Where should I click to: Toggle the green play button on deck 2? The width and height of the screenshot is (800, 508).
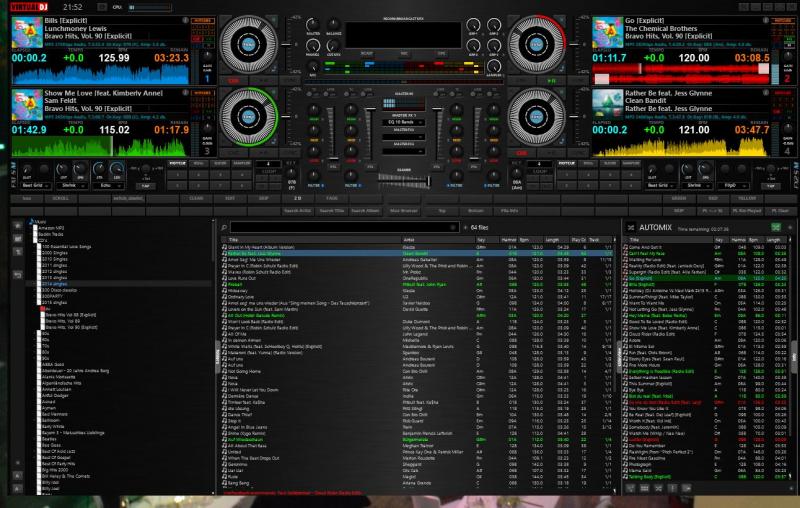coord(552,81)
